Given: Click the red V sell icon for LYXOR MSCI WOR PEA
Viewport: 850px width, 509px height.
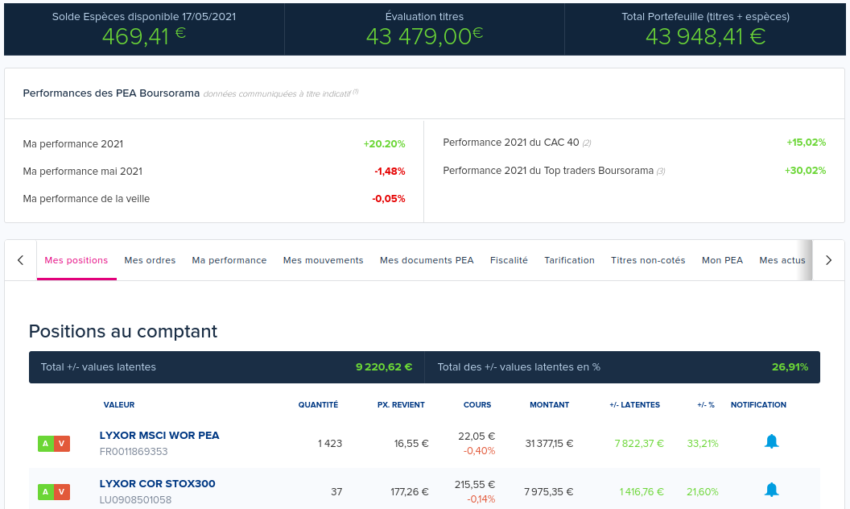Looking at the screenshot, I should (x=62, y=444).
